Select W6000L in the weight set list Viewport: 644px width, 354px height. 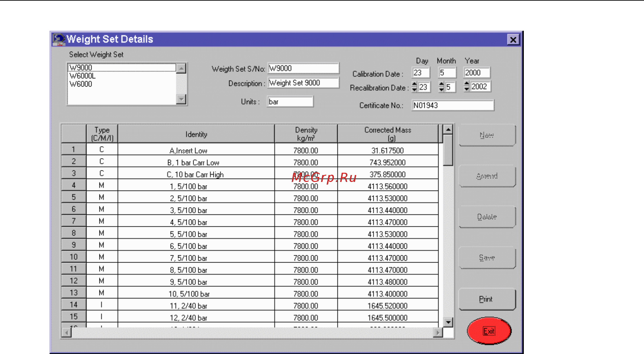[x=122, y=76]
